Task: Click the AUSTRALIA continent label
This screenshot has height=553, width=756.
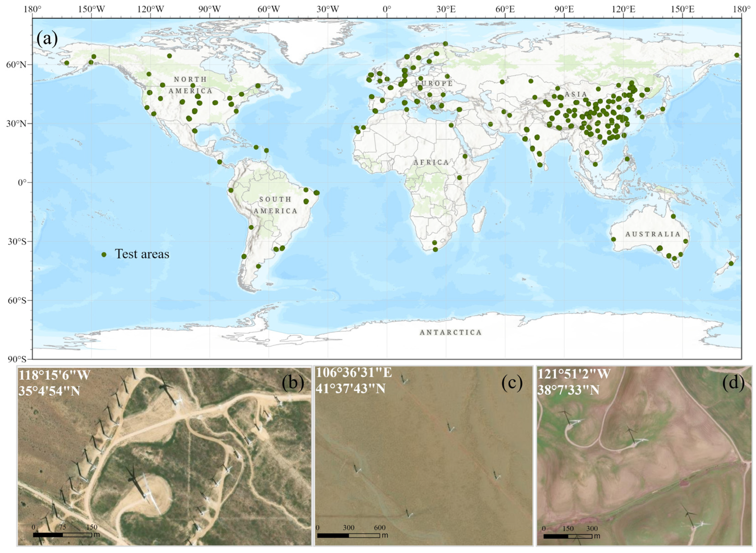Action: (x=653, y=234)
